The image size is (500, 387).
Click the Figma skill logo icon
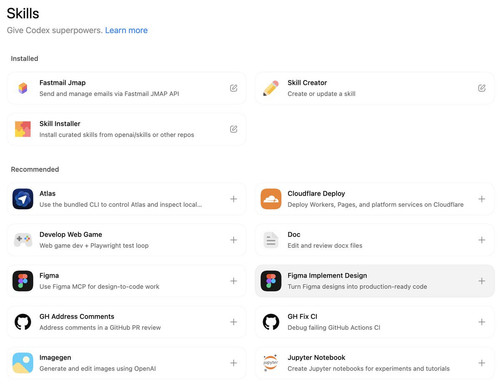point(23,281)
